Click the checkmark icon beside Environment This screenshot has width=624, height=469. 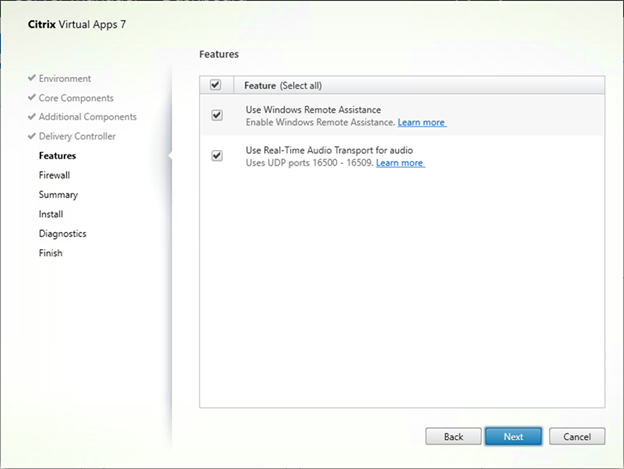(32, 79)
